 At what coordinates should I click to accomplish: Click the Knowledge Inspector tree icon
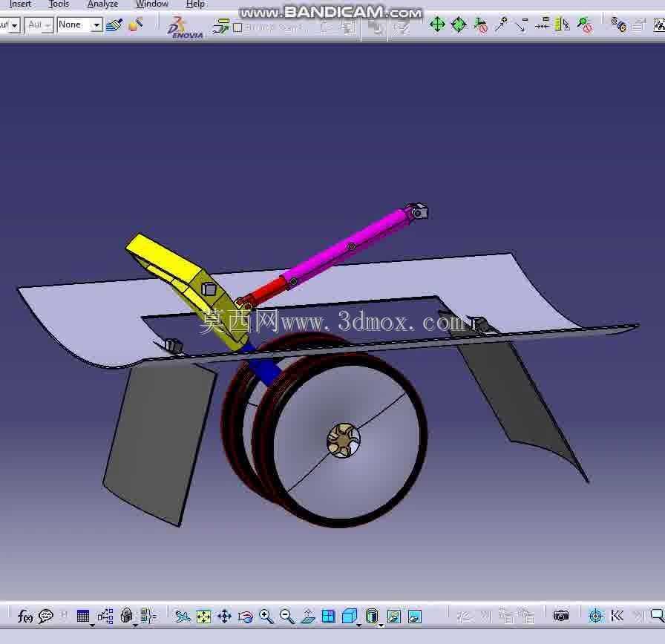105,616
